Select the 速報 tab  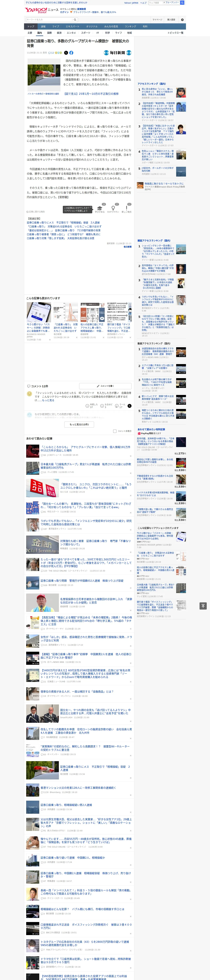pyautogui.click(x=43, y=27)
